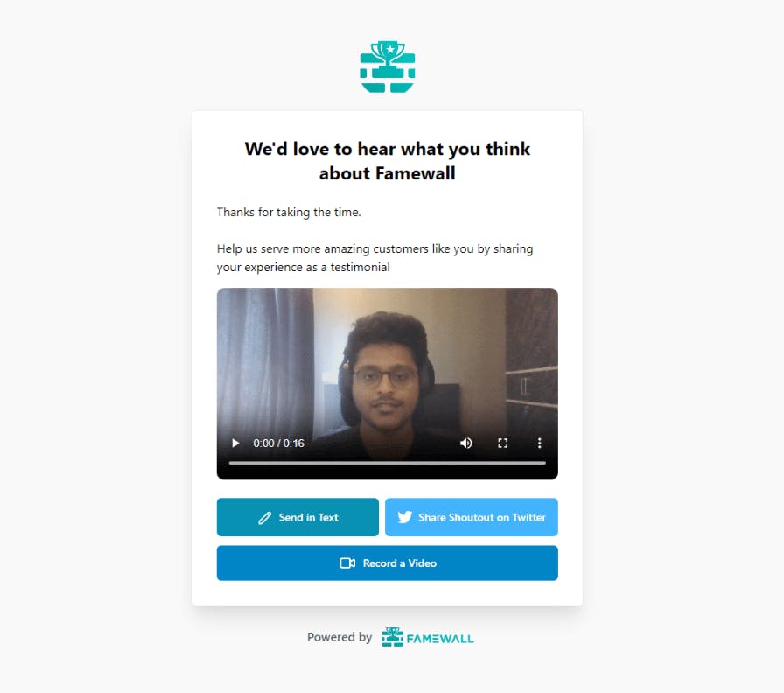Mute the video with the speaker icon
Image resolution: width=784 pixels, height=693 pixels.
pyautogui.click(x=466, y=443)
